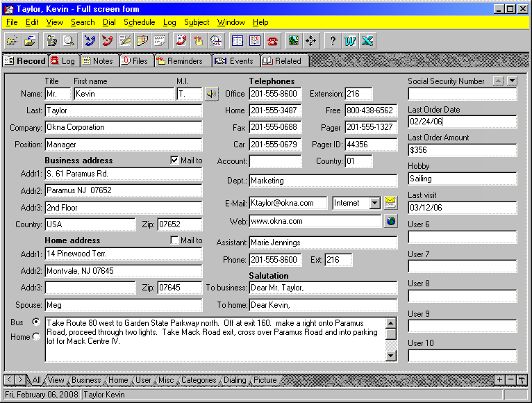Click the person with documents toolbar icon
This screenshot has width=532, height=403.
coord(51,41)
